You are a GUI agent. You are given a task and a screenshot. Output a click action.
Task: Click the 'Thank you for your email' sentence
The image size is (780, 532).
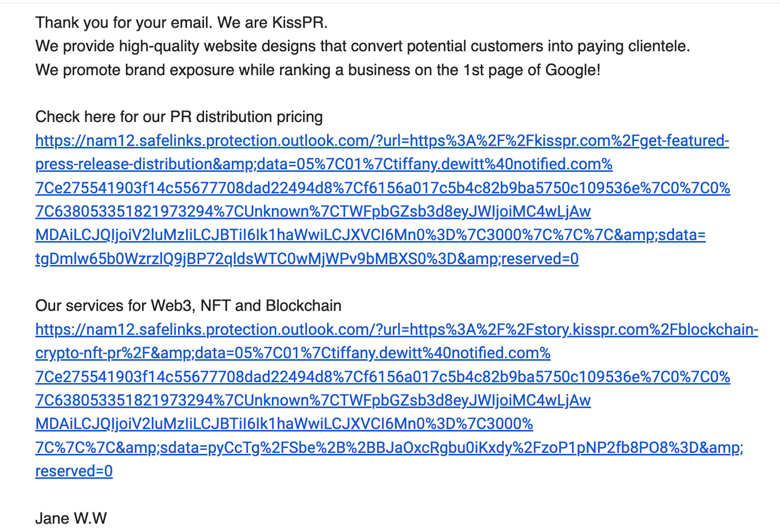124,22
